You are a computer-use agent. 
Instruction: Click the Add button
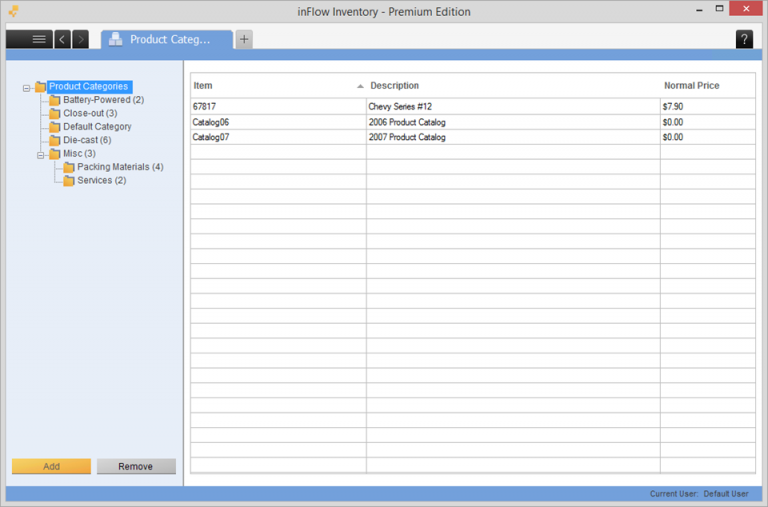(51, 466)
